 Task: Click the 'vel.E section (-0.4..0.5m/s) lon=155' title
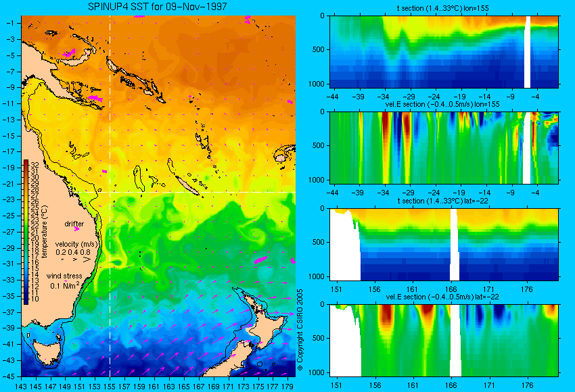(442, 104)
